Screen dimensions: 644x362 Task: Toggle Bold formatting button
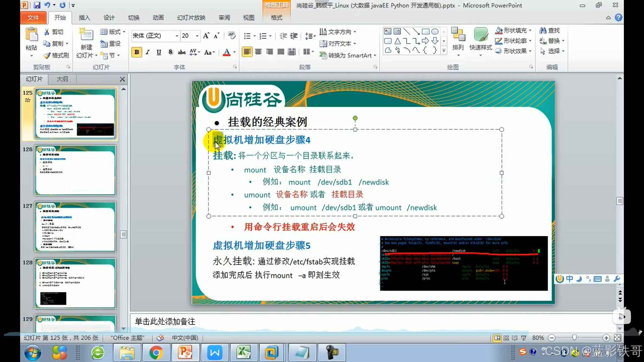137,52
